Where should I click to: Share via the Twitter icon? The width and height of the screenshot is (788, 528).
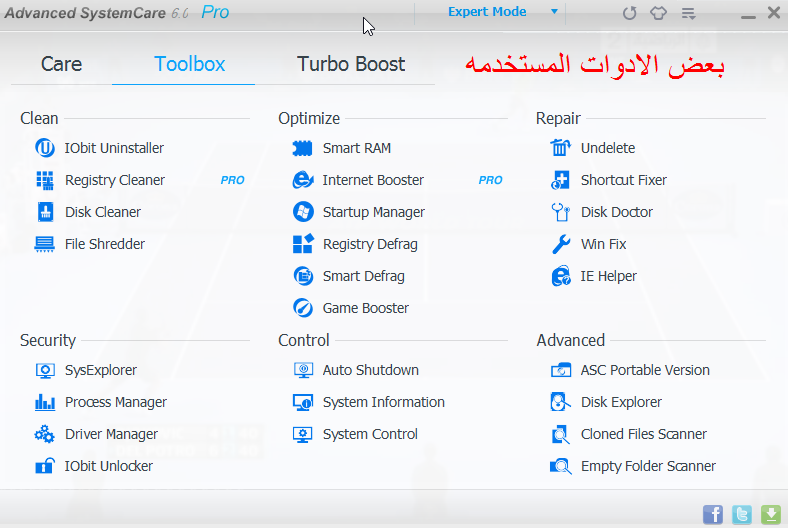pos(742,514)
